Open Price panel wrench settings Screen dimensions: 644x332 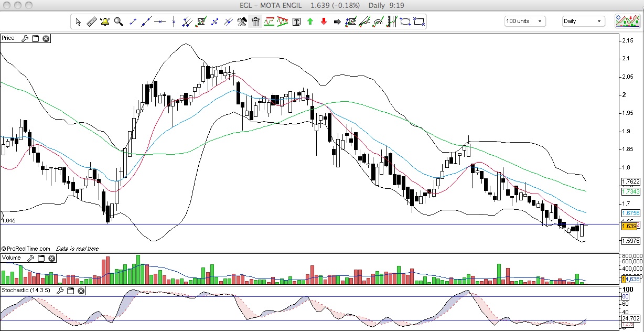point(24,38)
